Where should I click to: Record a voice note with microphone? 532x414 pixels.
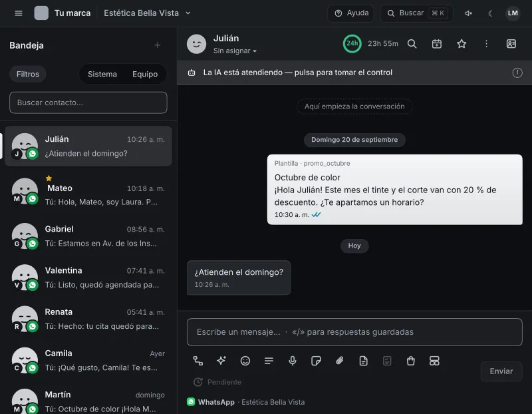click(293, 361)
